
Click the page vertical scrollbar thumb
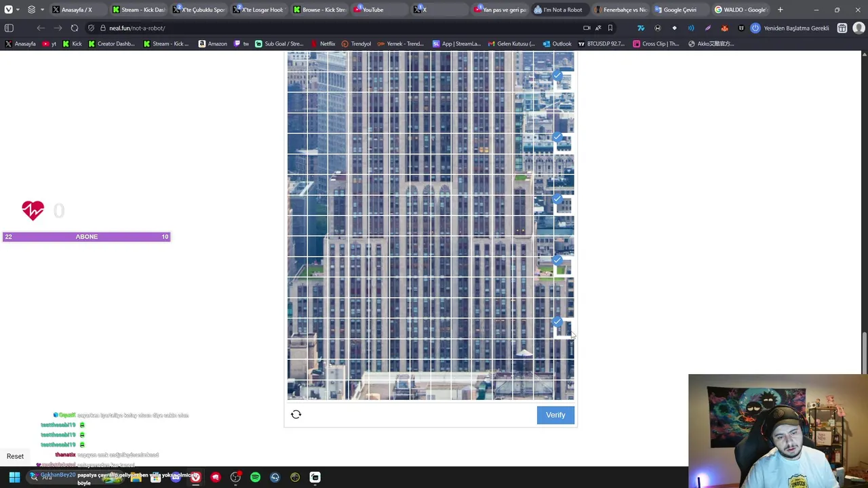[864, 352]
